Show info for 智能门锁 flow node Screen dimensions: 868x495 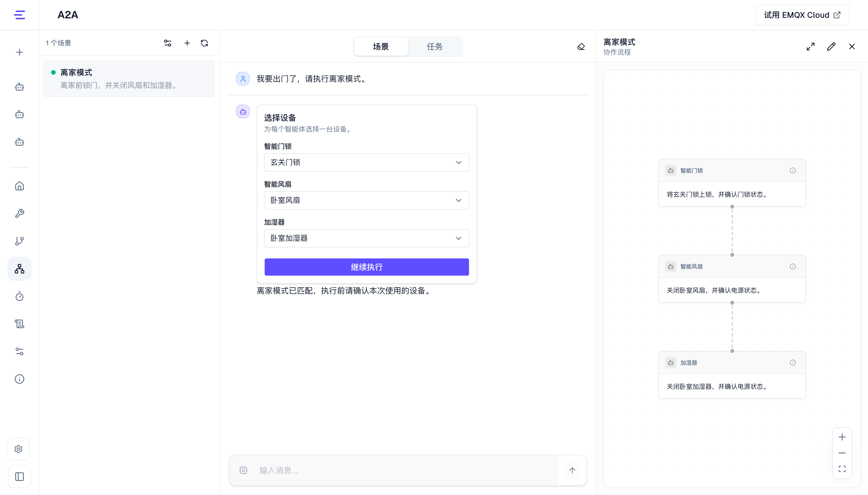click(793, 171)
